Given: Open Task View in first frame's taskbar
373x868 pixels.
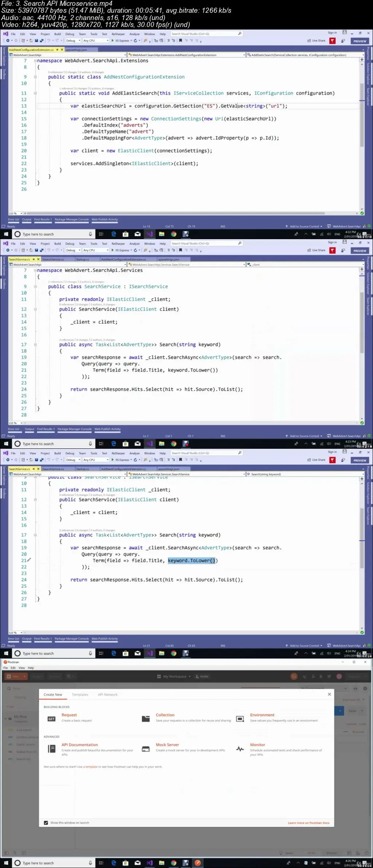Looking at the screenshot, I should tap(101, 234).
